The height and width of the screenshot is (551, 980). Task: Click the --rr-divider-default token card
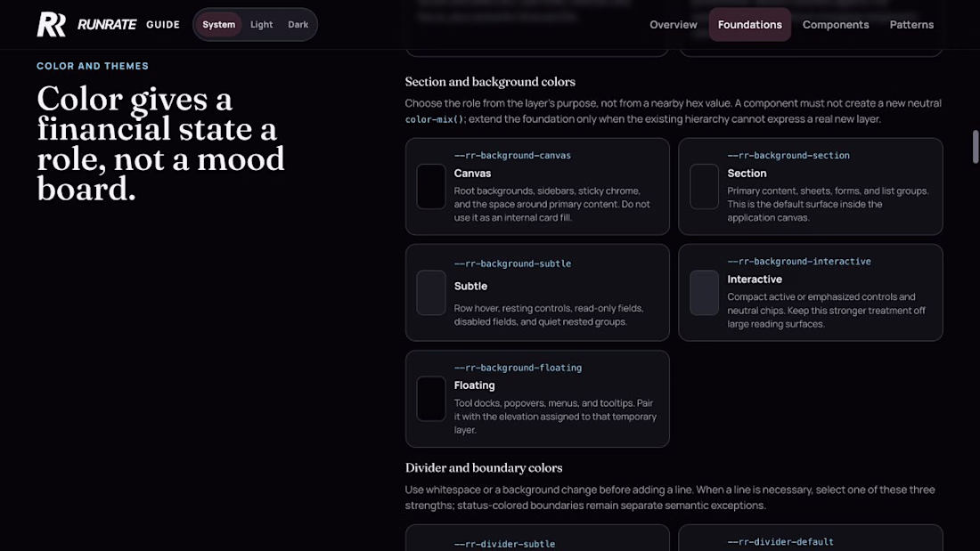811,538
